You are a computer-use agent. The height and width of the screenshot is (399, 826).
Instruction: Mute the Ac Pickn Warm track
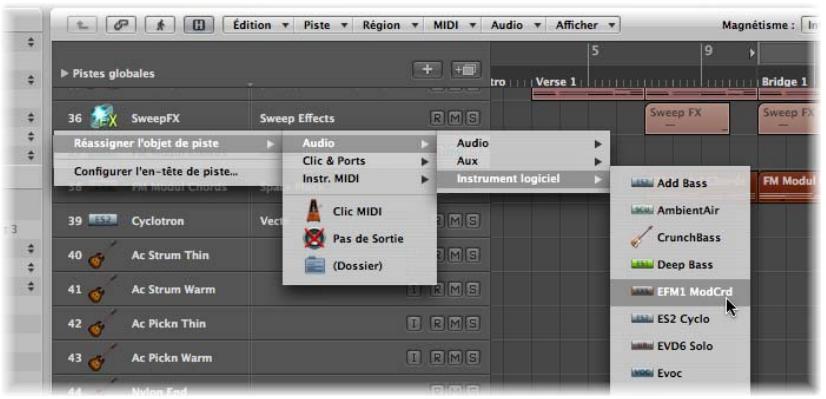(454, 357)
